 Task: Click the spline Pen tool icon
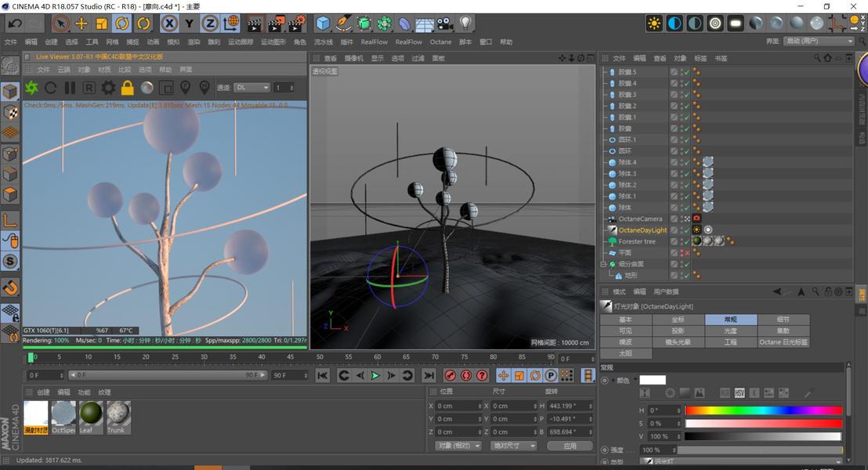[x=343, y=23]
